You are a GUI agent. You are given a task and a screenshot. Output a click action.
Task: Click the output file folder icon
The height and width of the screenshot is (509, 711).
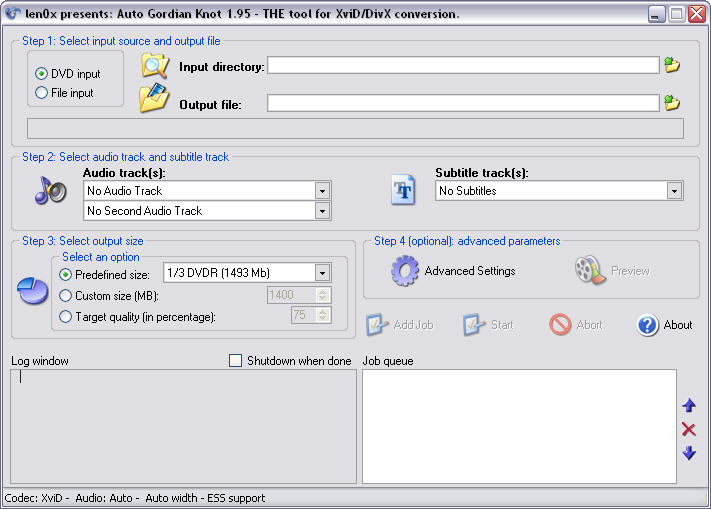point(154,98)
